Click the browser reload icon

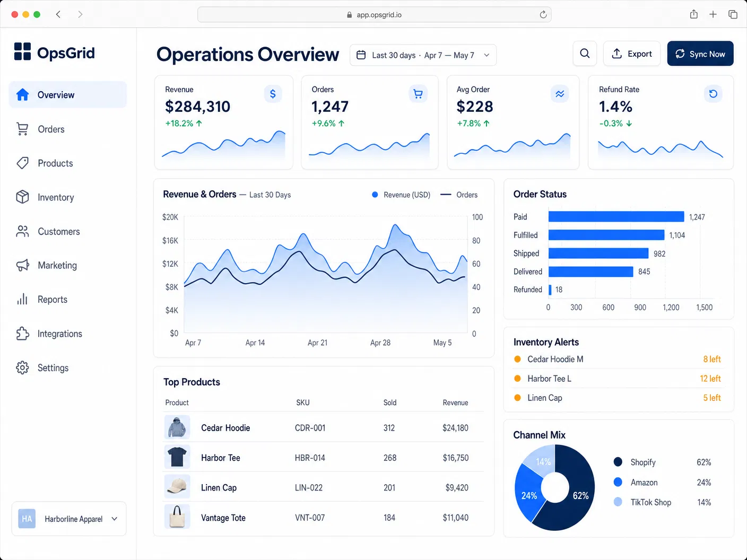pos(543,15)
